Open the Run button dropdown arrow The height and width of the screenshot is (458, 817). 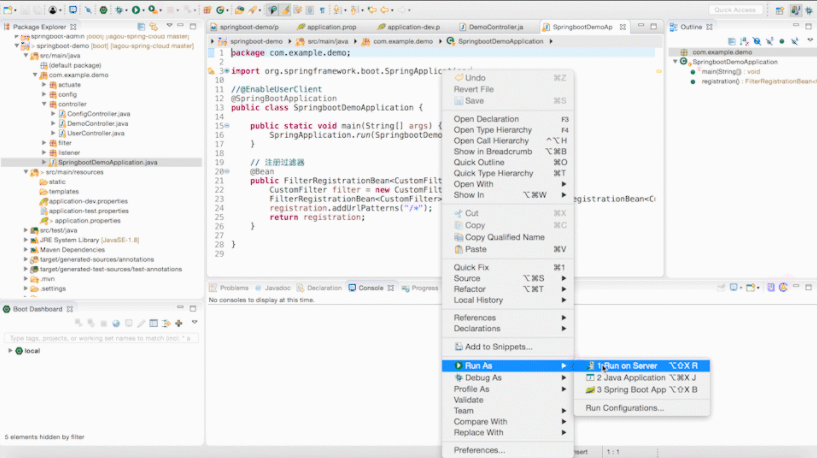(144, 10)
